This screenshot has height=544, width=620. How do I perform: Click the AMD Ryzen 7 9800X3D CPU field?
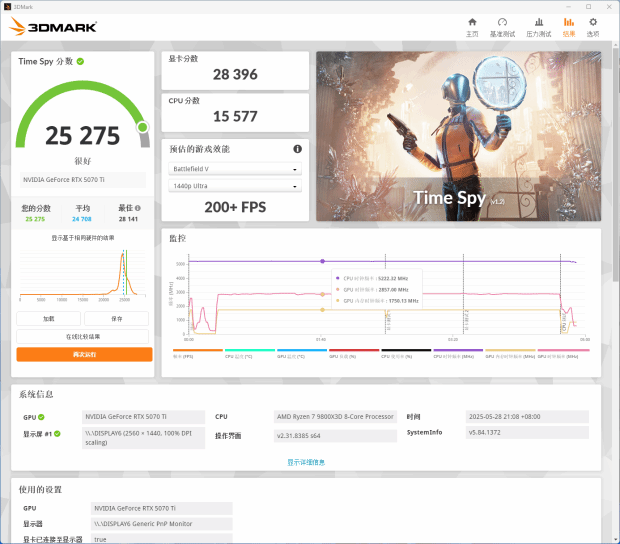click(x=335, y=417)
